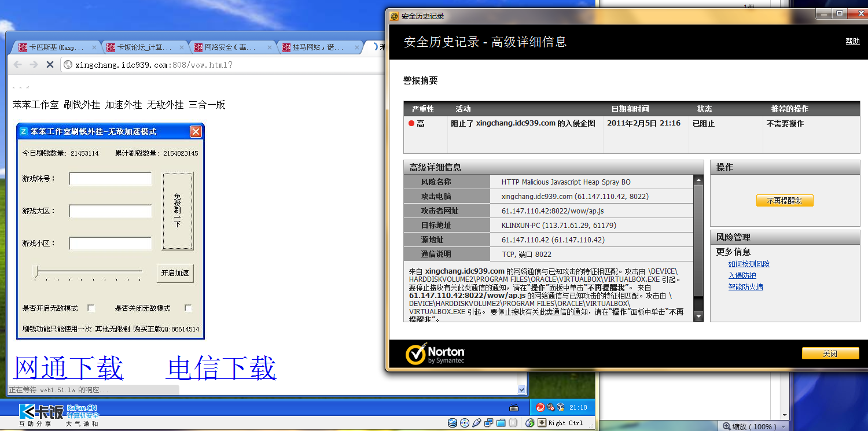Image resolution: width=868 pixels, height=431 pixels.
Task: Click the 状态 column header
Action: [704, 109]
